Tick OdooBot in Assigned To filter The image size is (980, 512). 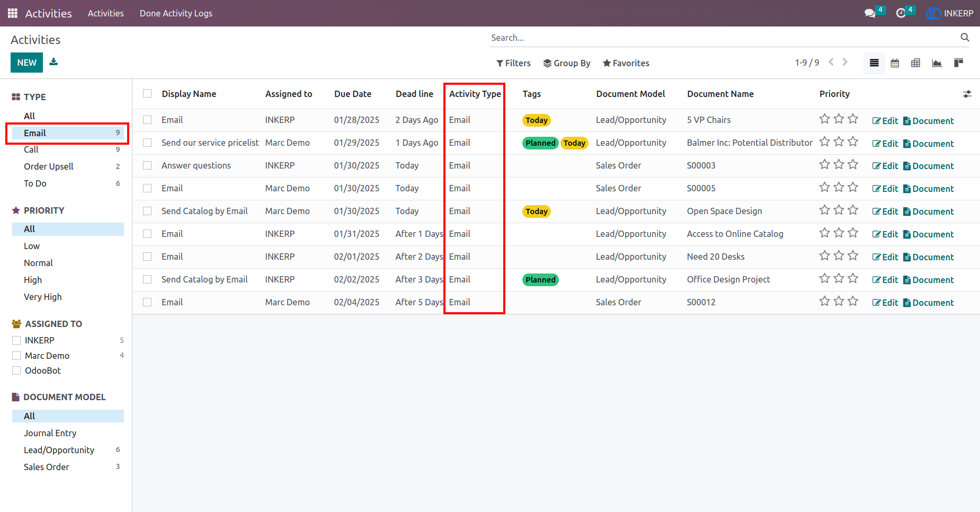tap(16, 370)
